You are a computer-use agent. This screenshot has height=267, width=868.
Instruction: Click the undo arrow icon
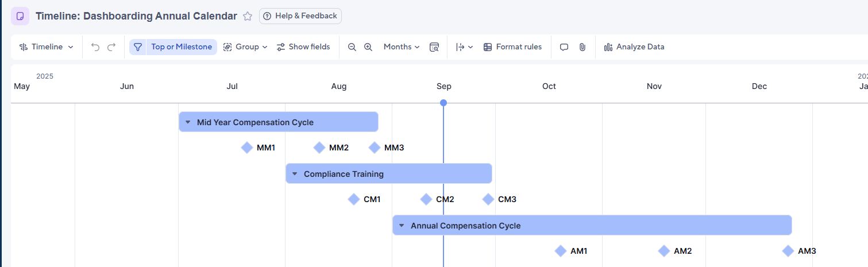pyautogui.click(x=95, y=47)
